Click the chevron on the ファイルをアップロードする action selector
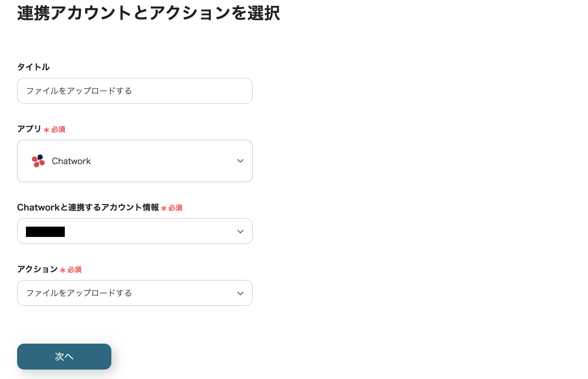Viewport: 588px width, 379px height. 240,293
